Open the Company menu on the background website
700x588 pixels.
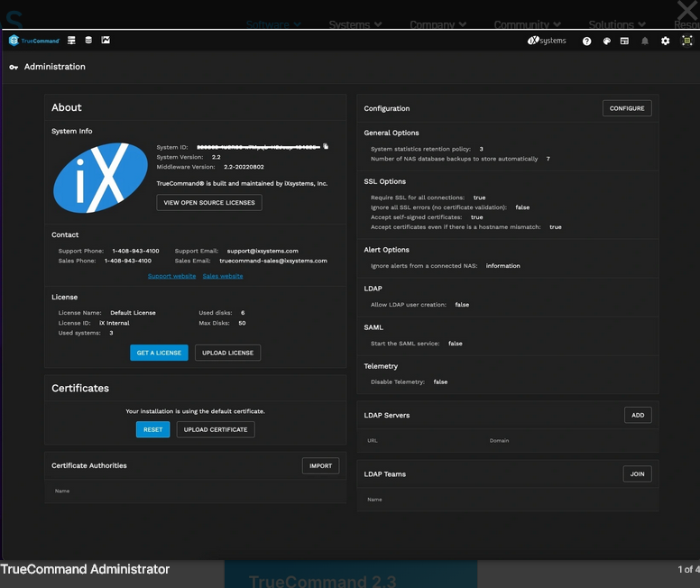(437, 24)
